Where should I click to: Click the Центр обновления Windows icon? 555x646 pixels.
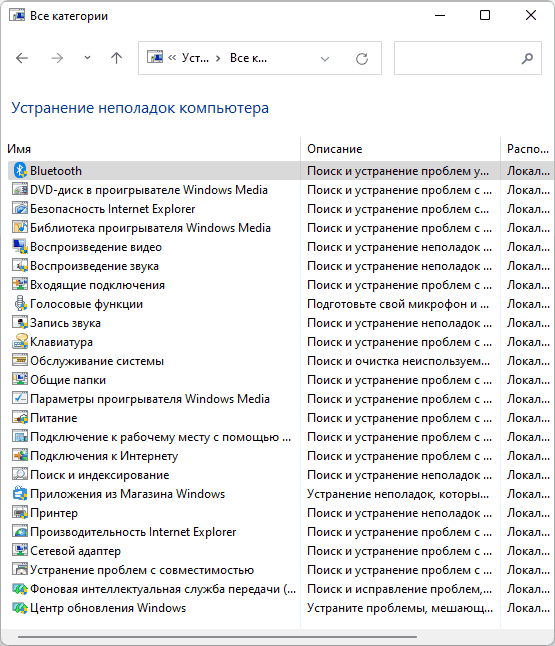tap(20, 608)
